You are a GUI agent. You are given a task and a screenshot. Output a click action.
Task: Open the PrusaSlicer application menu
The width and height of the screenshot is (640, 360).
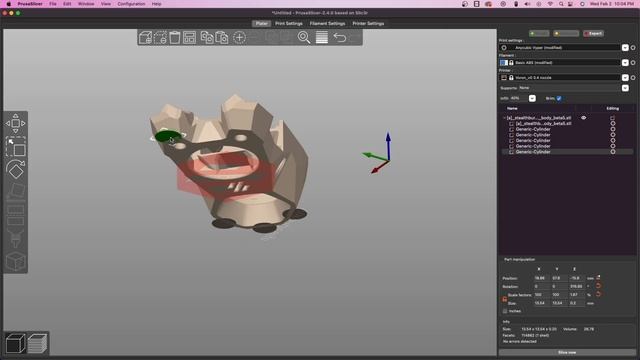click(x=29, y=4)
